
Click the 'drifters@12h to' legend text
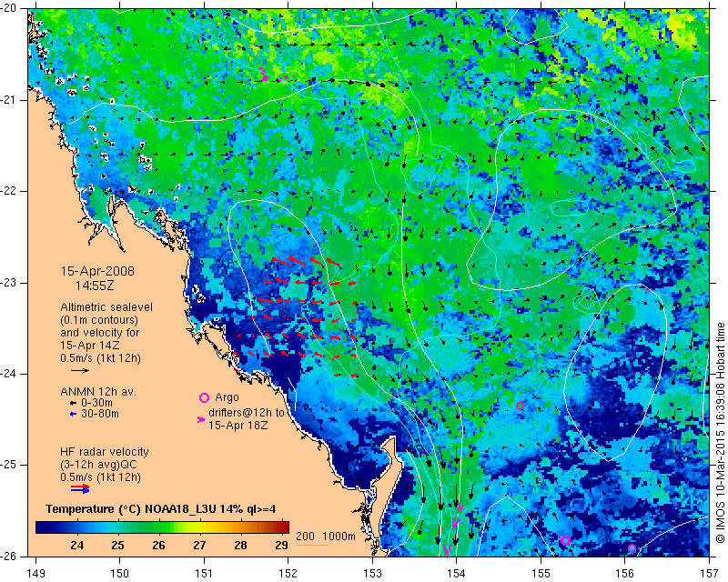247,413
